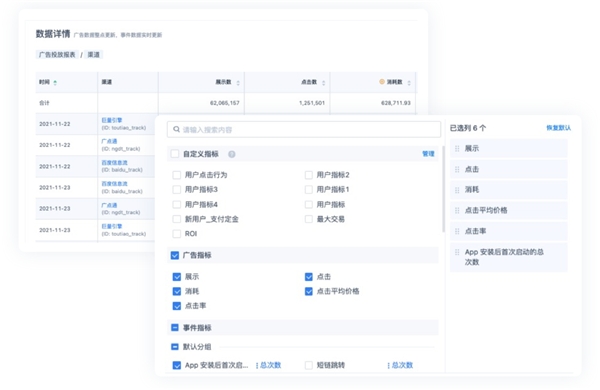This screenshot has width=600, height=390.
Task: Select App 安装后首次启动的总次数 selected item
Action: [x=509, y=257]
